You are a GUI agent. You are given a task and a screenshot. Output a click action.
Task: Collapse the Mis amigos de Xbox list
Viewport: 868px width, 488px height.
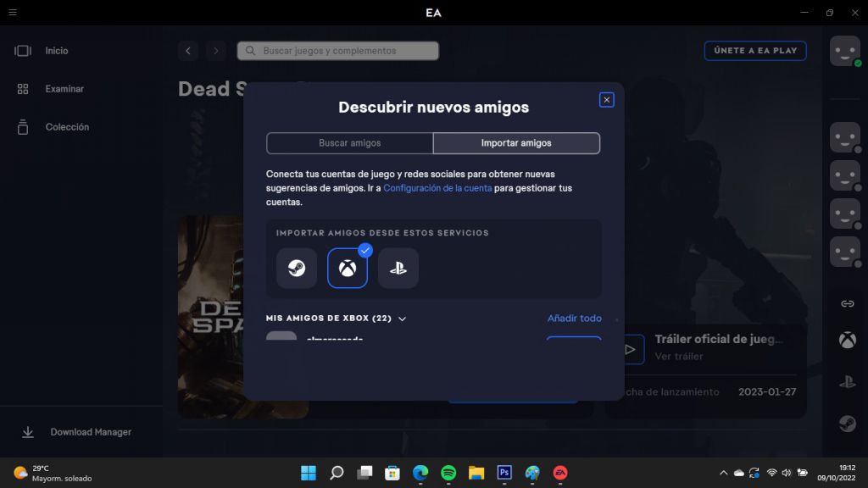click(403, 319)
